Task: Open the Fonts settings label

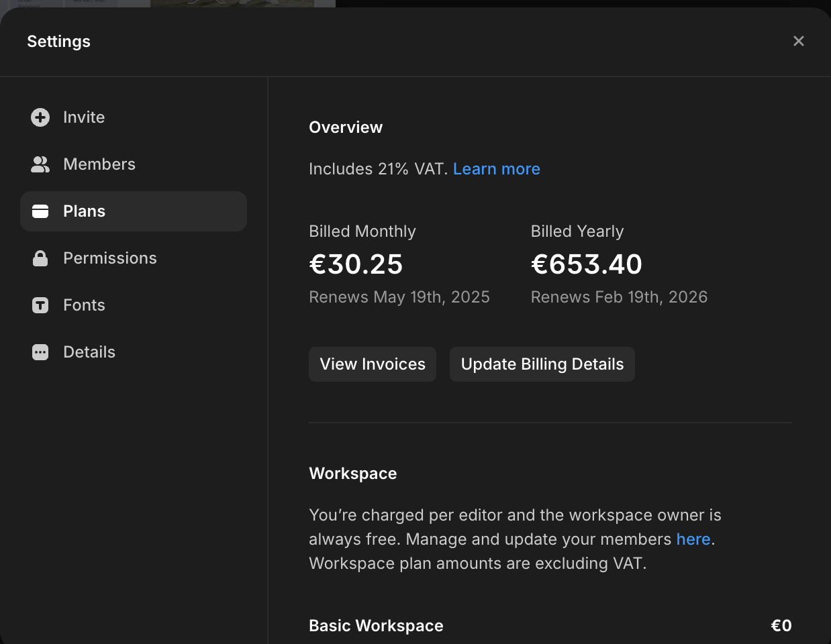Action: [84, 305]
